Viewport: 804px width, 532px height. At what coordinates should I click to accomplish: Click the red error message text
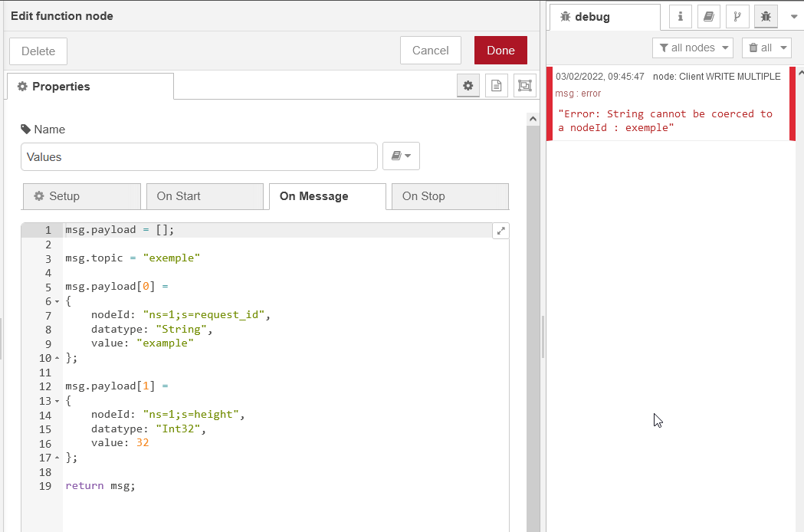(x=665, y=120)
